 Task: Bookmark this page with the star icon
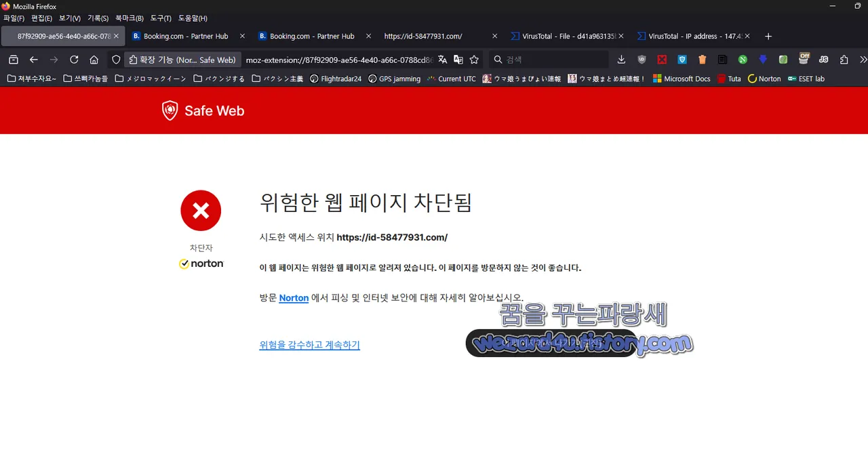[474, 60]
